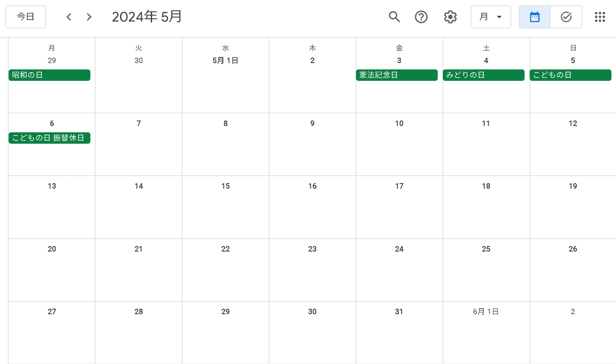The width and height of the screenshot is (616, 364).
Task: Switch to the tasks checkmark view
Action: (x=566, y=17)
